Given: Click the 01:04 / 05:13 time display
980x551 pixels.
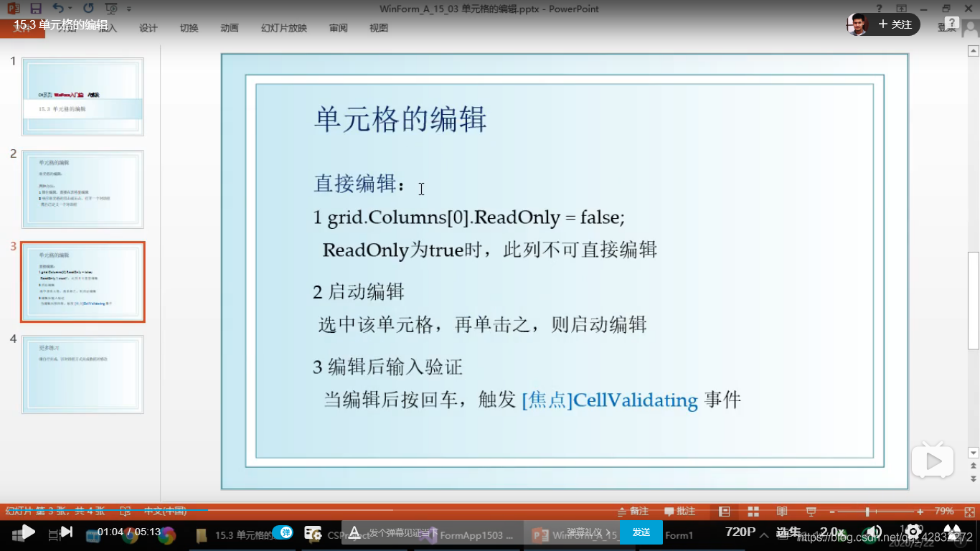Looking at the screenshot, I should click(129, 532).
